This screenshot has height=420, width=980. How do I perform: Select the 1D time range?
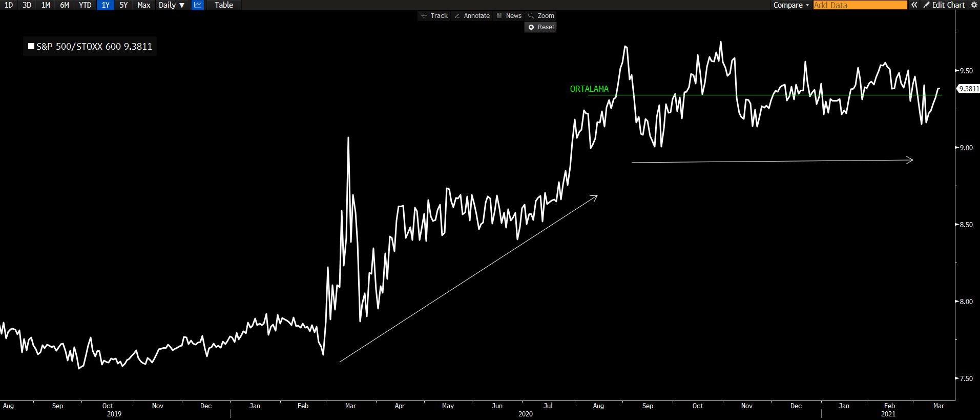click(9, 5)
